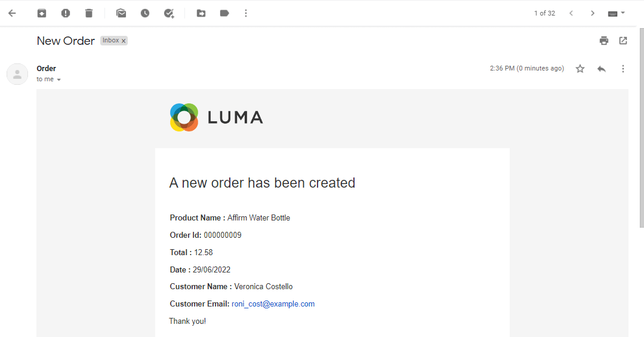Expand the 'to me' recipient details
644x337 pixels.
pyautogui.click(x=58, y=79)
